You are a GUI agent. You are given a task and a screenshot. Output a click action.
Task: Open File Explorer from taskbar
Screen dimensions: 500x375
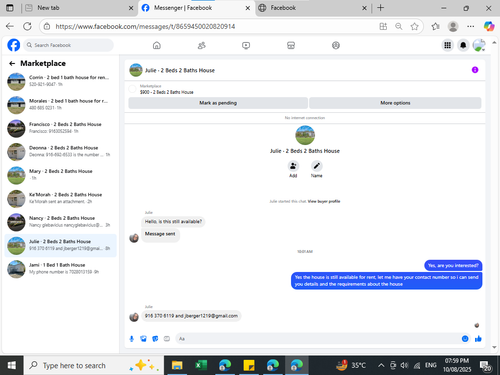click(x=177, y=365)
